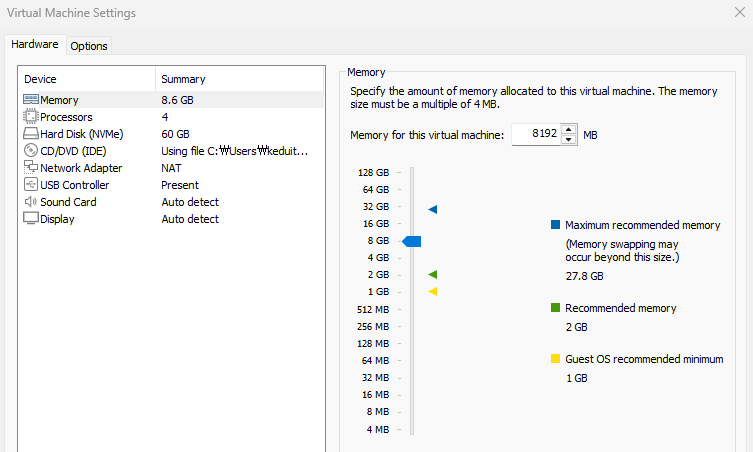
Task: Click the Device column header
Action: point(87,79)
